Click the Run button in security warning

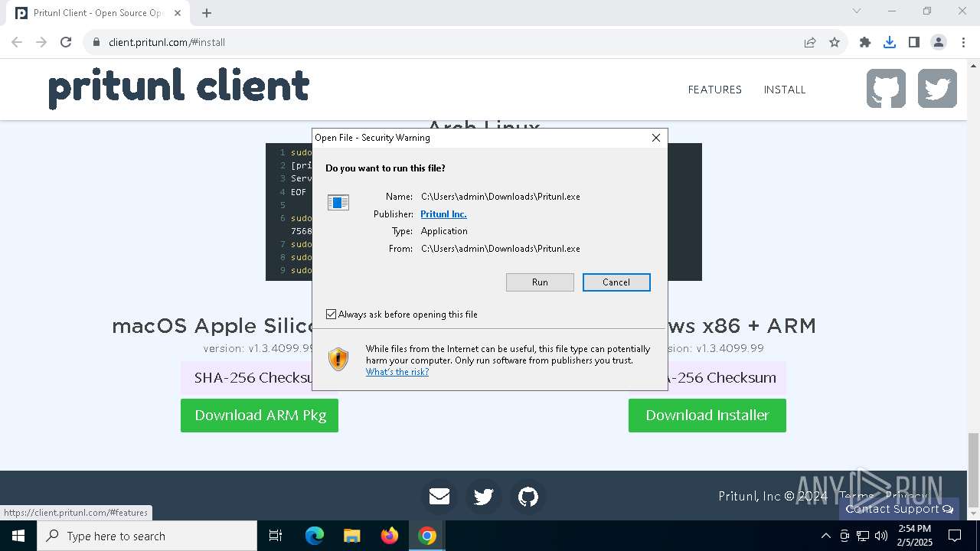tap(540, 282)
